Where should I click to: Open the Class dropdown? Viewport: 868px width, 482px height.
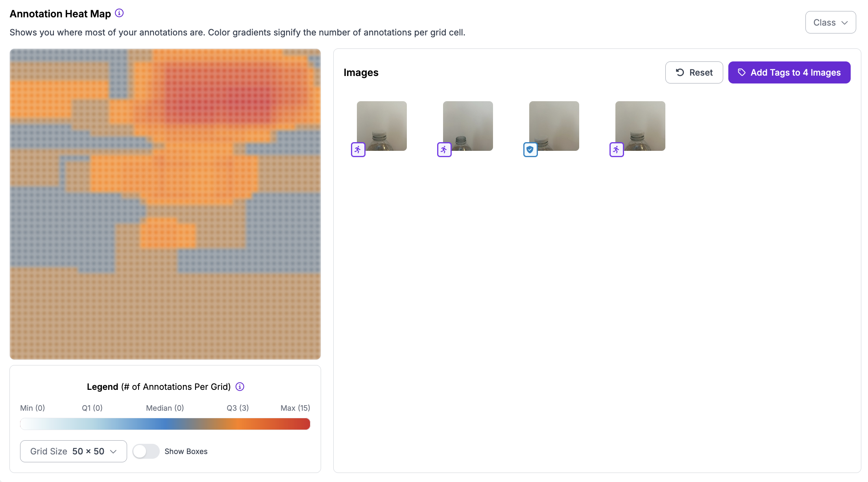830,22
